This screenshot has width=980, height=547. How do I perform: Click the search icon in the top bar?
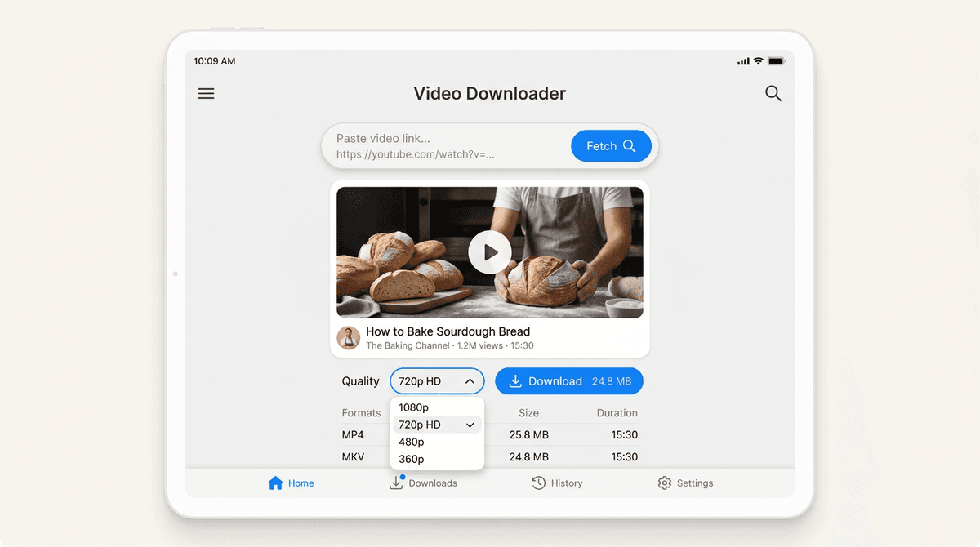pos(773,93)
